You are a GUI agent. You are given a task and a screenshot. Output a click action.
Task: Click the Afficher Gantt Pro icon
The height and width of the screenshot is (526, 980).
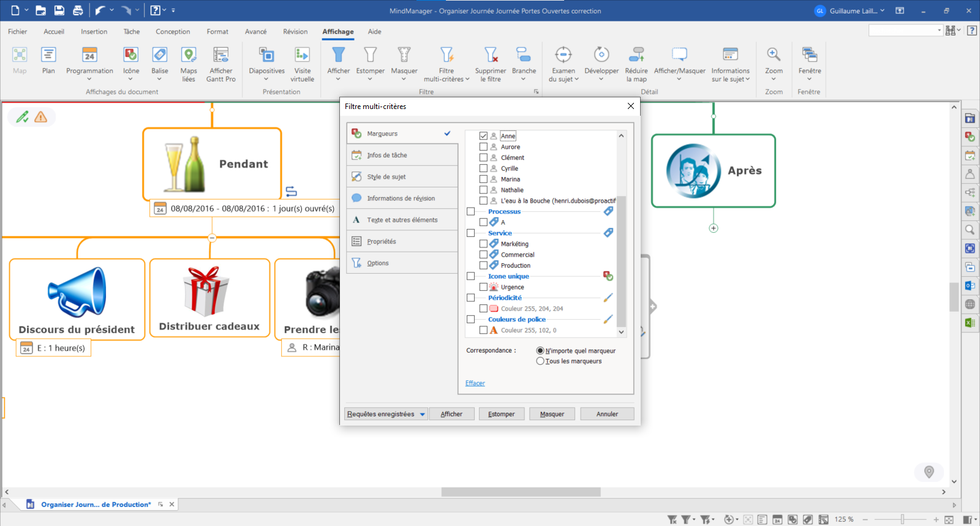point(221,56)
